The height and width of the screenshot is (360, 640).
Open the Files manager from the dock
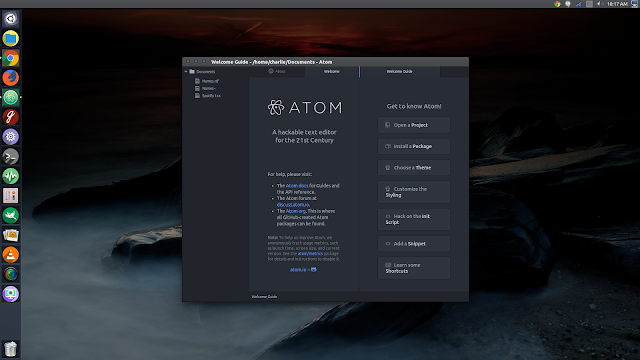(x=11, y=38)
